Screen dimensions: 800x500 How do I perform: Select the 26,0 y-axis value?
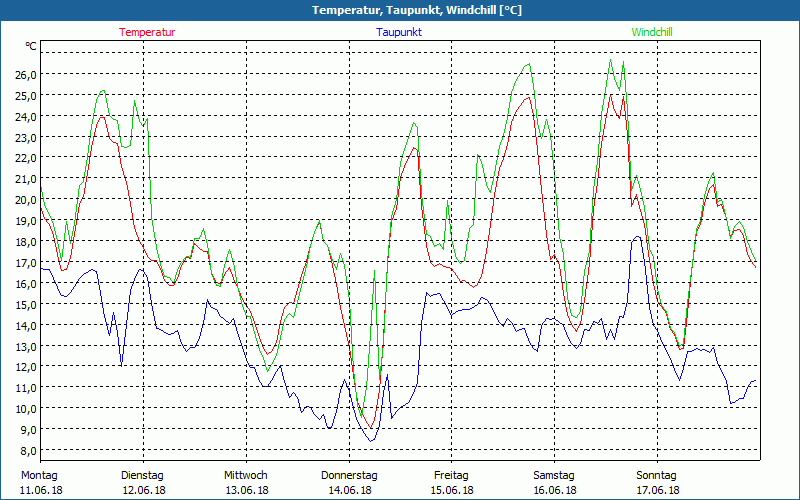coord(26,74)
